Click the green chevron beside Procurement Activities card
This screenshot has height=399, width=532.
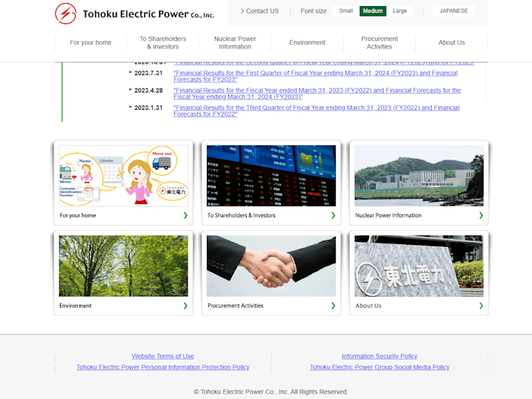click(x=333, y=306)
